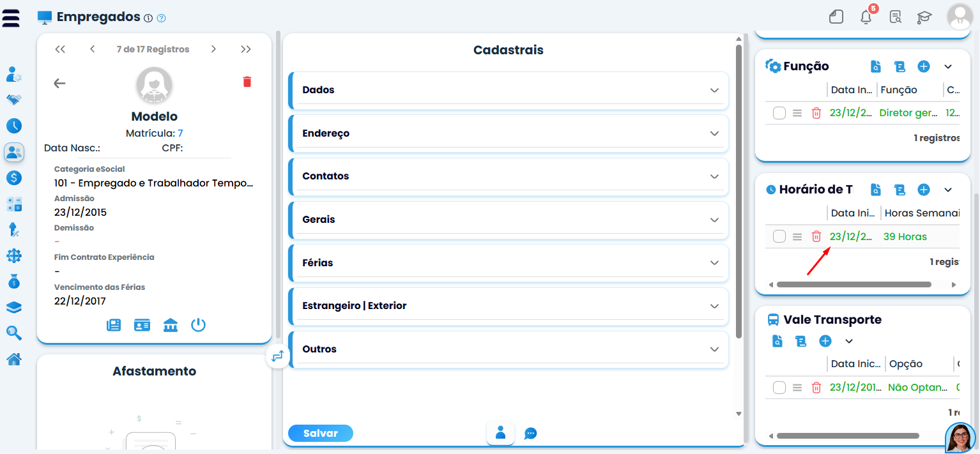
Task: Open the hamburger main menu
Action: (x=11, y=17)
